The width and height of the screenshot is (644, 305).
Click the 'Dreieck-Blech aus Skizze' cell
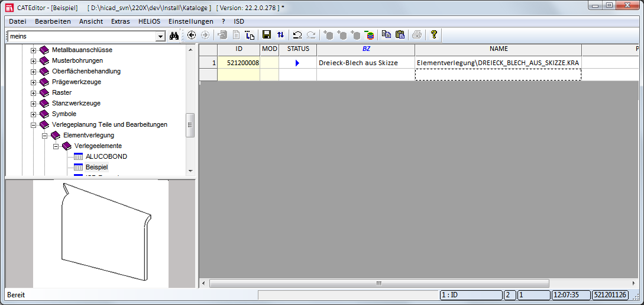coord(366,63)
